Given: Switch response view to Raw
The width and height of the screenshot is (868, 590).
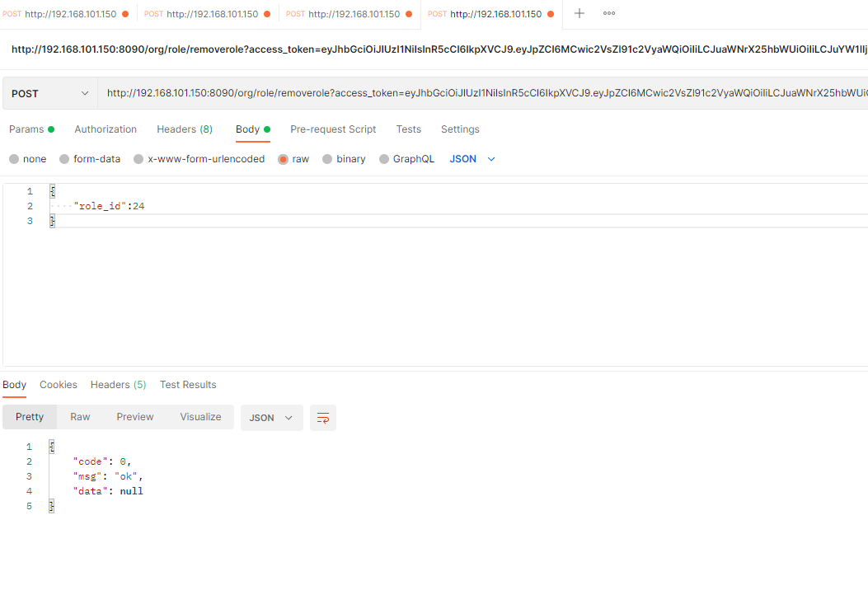Looking at the screenshot, I should pos(80,417).
